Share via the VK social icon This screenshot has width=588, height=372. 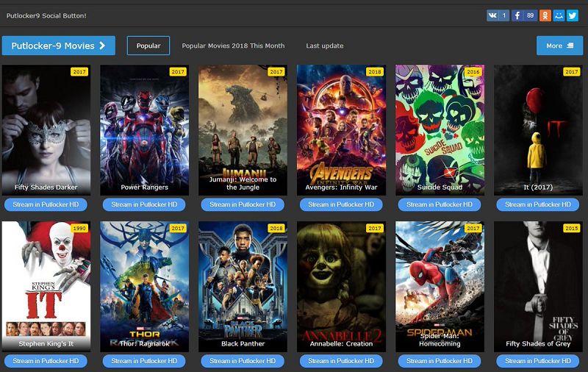coord(492,15)
